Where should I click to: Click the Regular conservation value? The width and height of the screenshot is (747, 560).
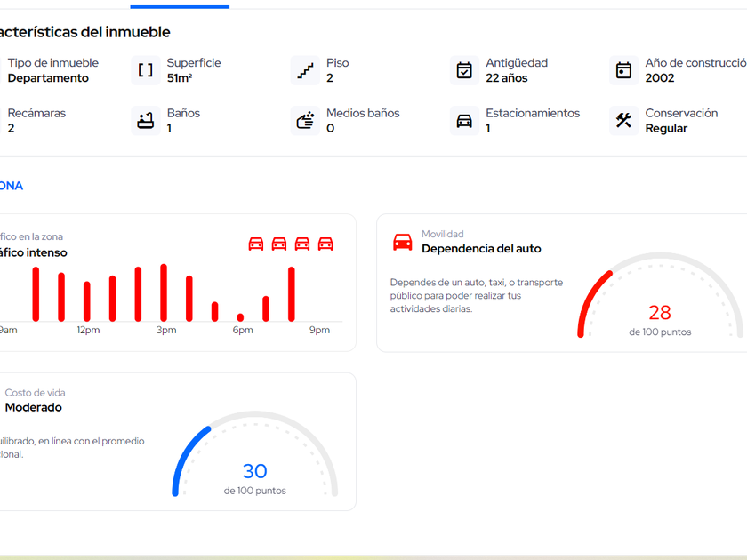click(666, 129)
